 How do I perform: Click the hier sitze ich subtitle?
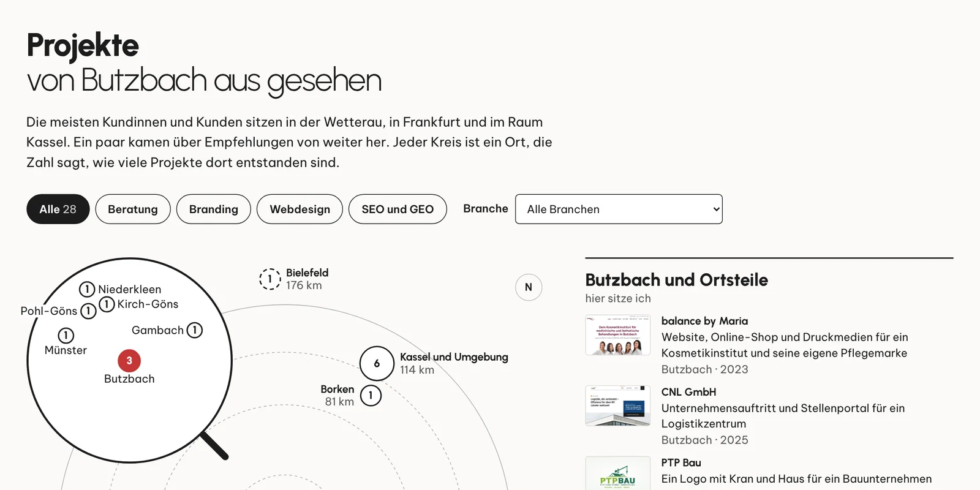click(618, 298)
